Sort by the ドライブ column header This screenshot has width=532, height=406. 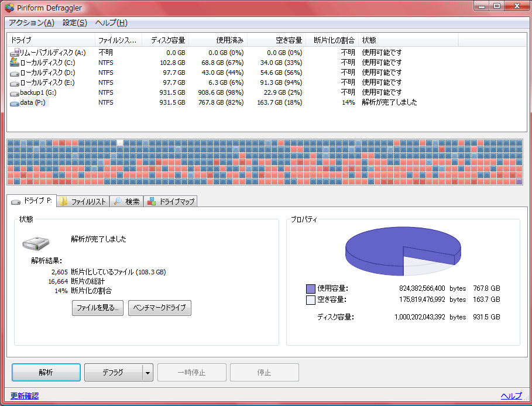tap(51, 40)
